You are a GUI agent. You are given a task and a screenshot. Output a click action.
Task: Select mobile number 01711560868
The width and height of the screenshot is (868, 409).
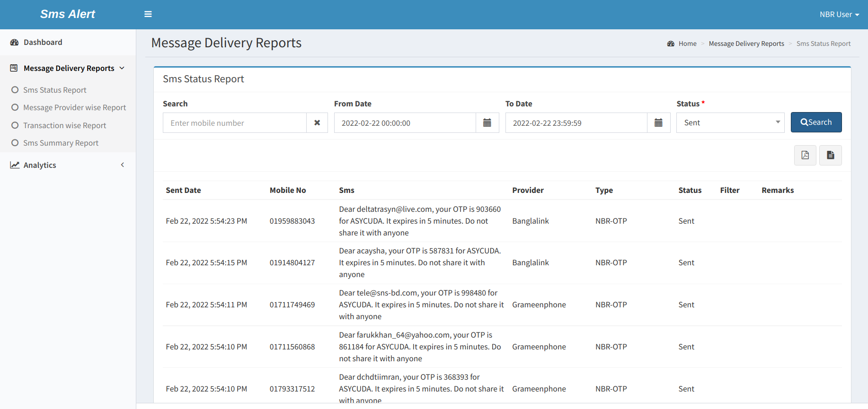click(x=292, y=347)
